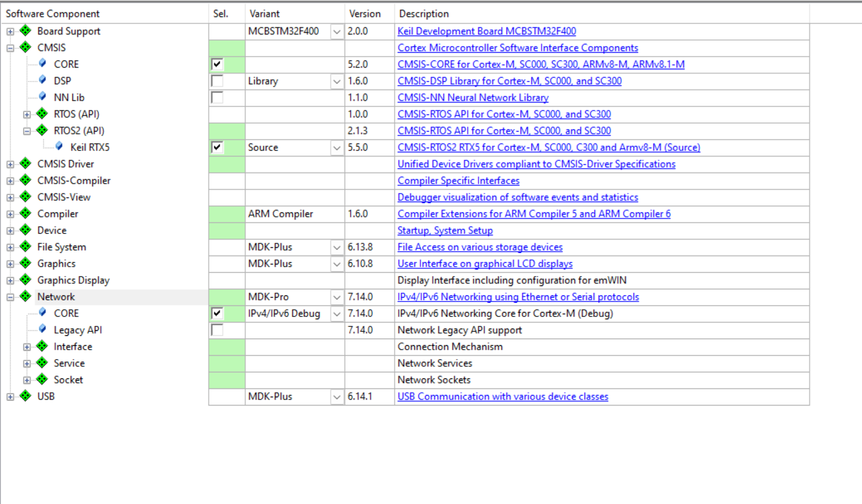Collapse the CMSIS tree node
This screenshot has width=862, height=504.
[10, 48]
